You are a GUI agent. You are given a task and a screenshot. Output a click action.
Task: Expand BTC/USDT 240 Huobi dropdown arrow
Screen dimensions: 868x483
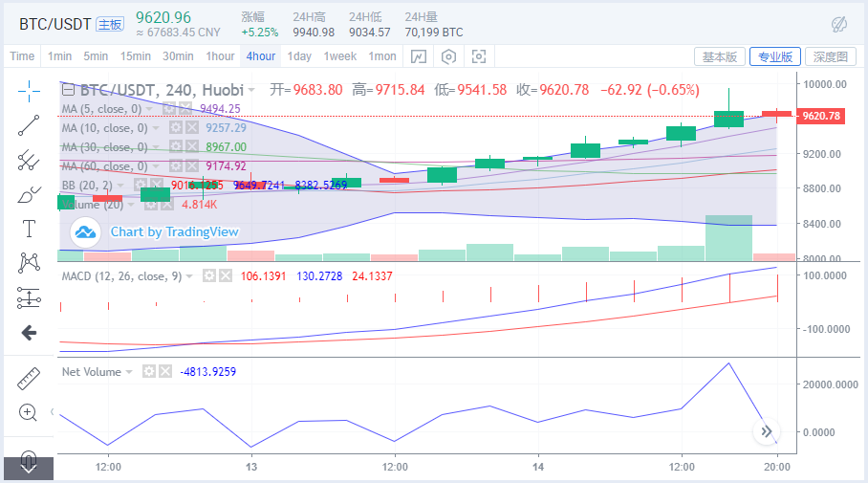(x=251, y=90)
